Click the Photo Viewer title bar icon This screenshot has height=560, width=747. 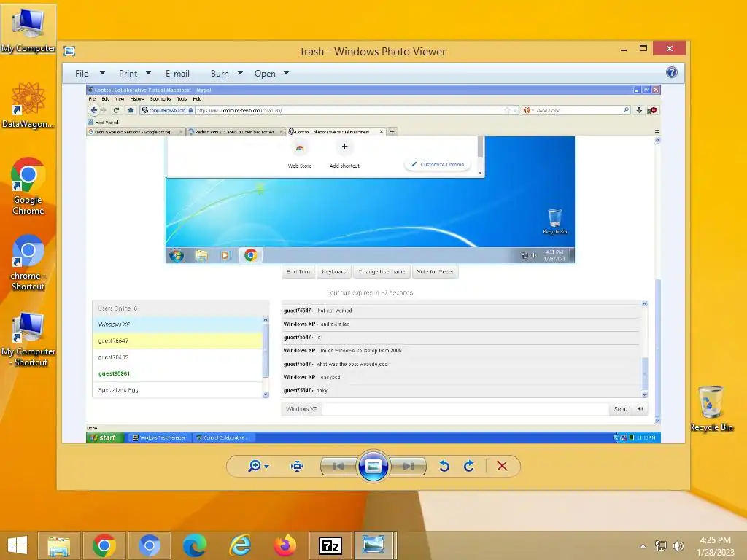tap(69, 51)
